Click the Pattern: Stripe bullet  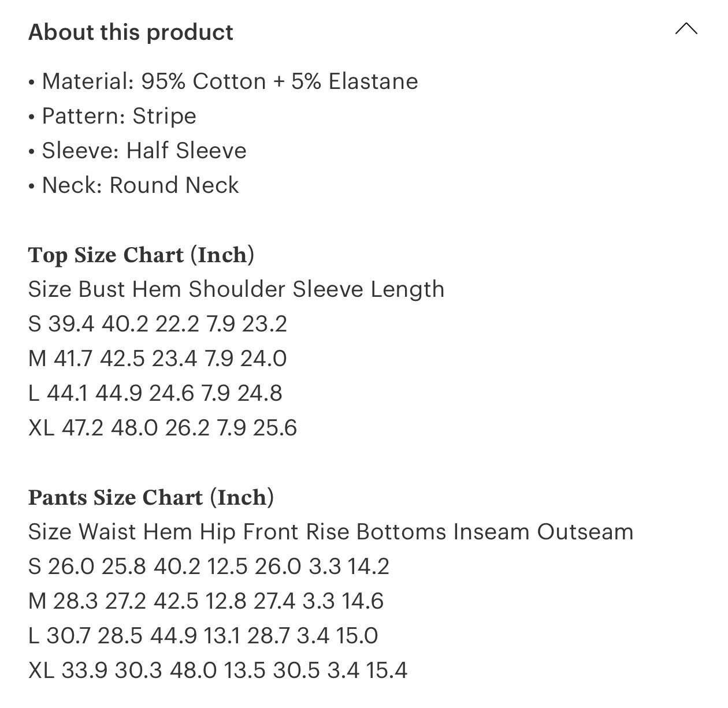point(112,116)
